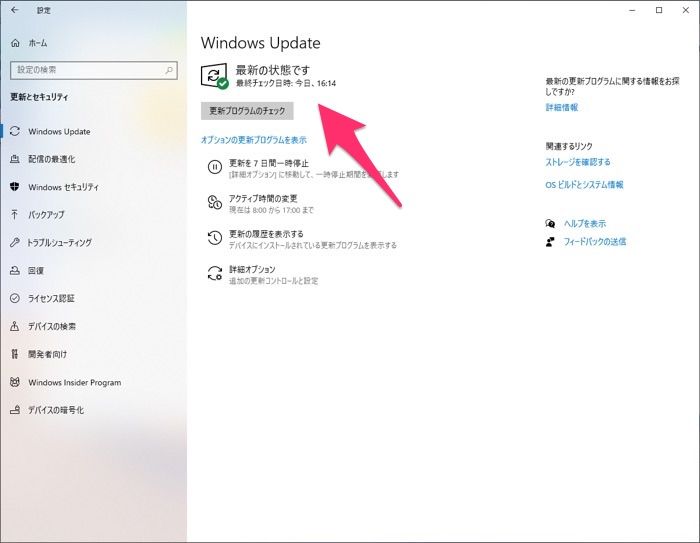700x543 pixels.
Task: Click the デバイスの検索 locator icon
Action: (15, 326)
